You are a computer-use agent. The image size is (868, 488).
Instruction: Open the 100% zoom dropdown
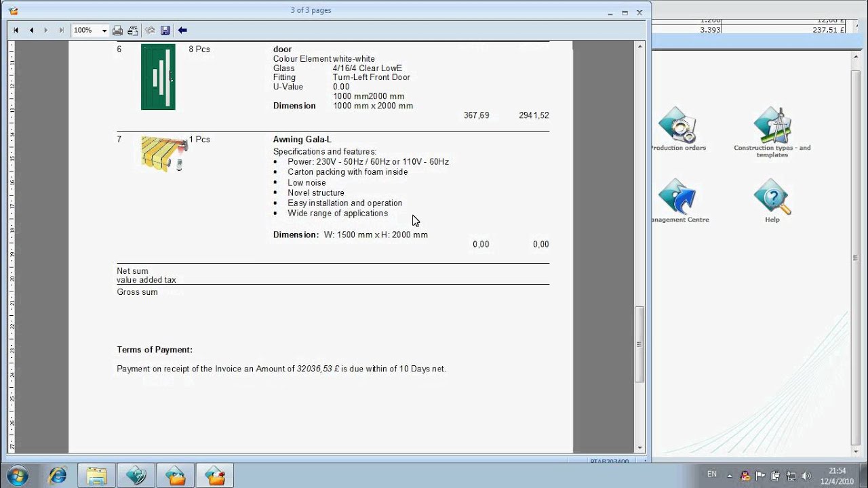(x=104, y=30)
